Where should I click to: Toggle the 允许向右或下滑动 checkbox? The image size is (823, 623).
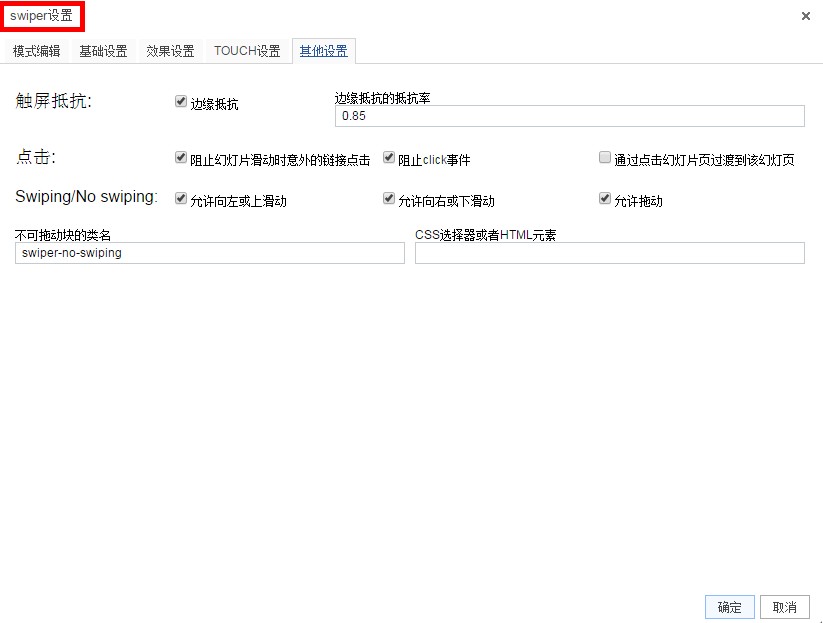[x=388, y=198]
